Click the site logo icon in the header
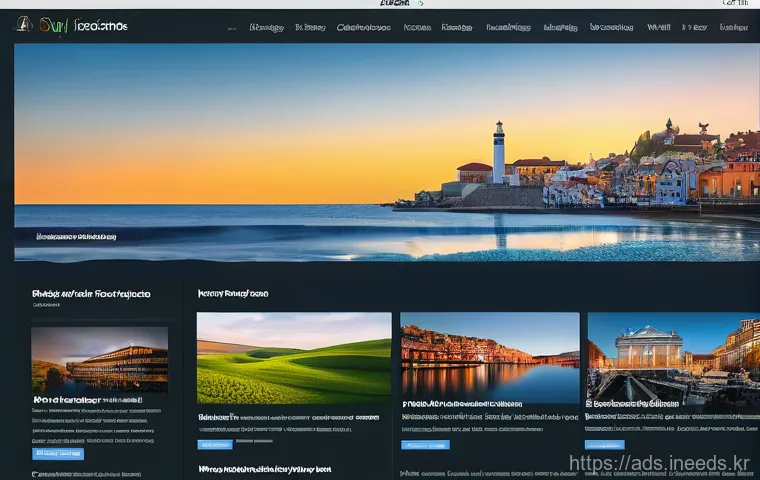Image resolution: width=760 pixels, height=480 pixels. click(23, 24)
